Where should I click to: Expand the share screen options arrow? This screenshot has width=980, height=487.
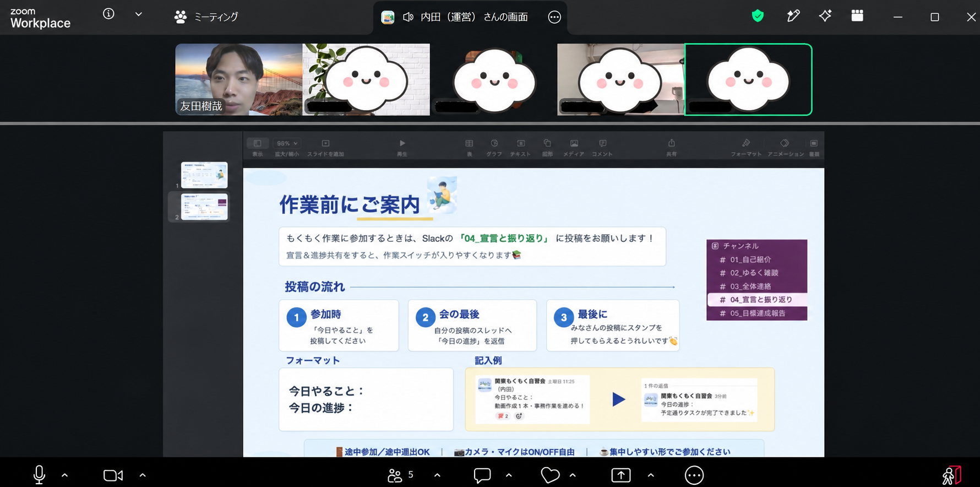click(x=651, y=475)
